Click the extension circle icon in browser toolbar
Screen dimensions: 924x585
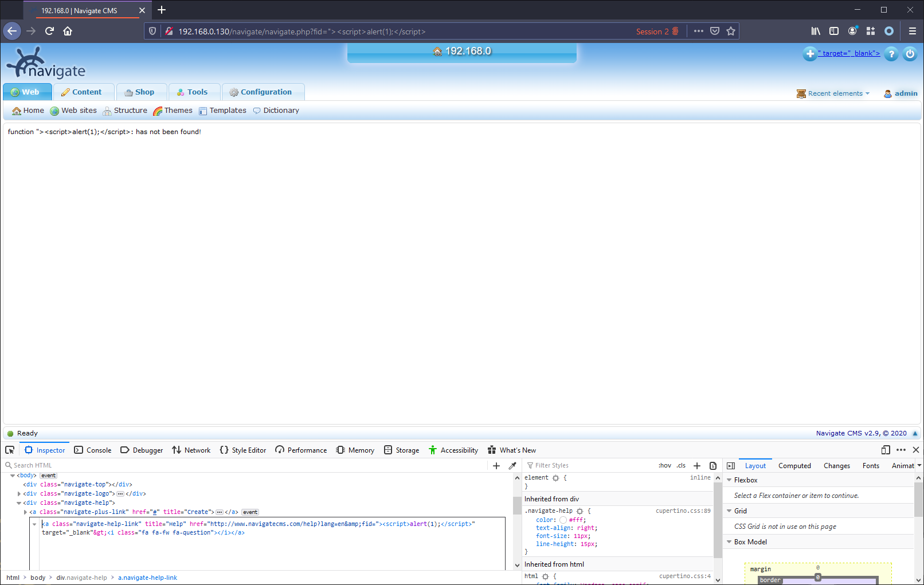[x=889, y=32]
